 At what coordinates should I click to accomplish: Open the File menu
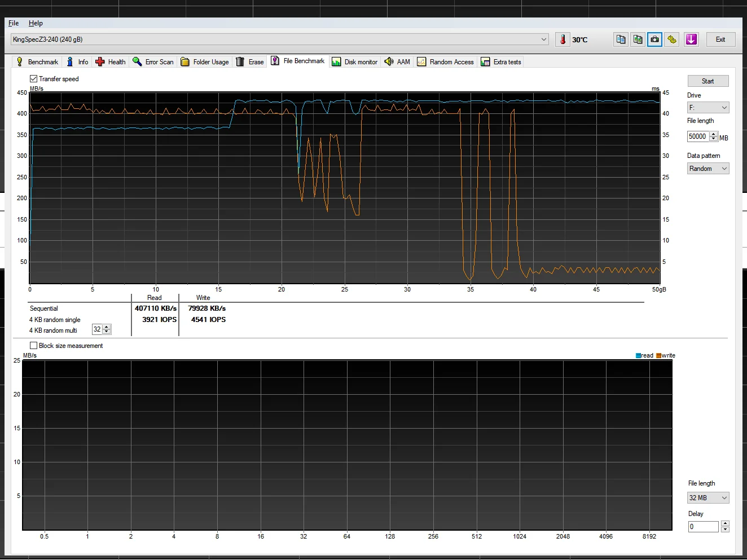point(14,23)
